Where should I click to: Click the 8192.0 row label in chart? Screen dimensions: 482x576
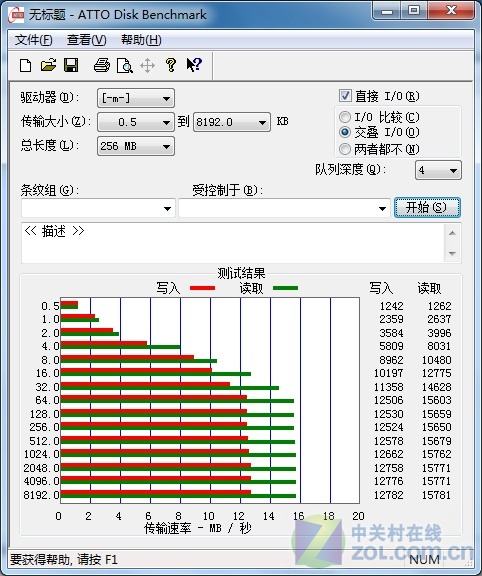point(41,495)
